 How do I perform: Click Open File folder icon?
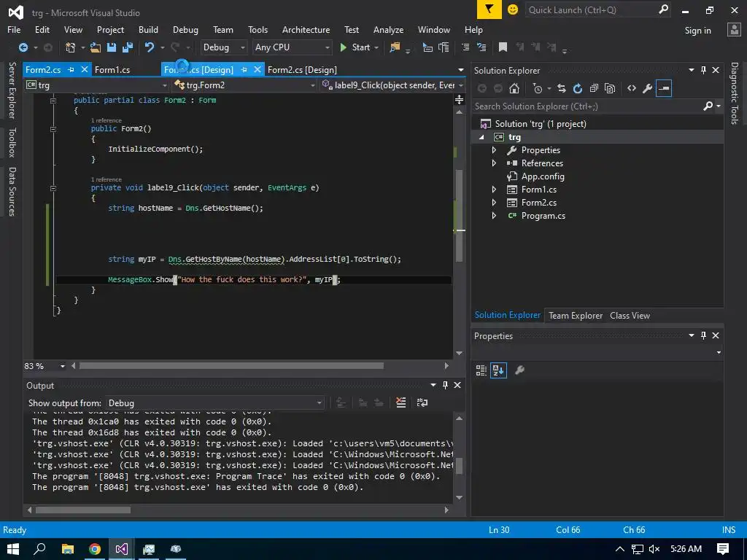coord(96,47)
